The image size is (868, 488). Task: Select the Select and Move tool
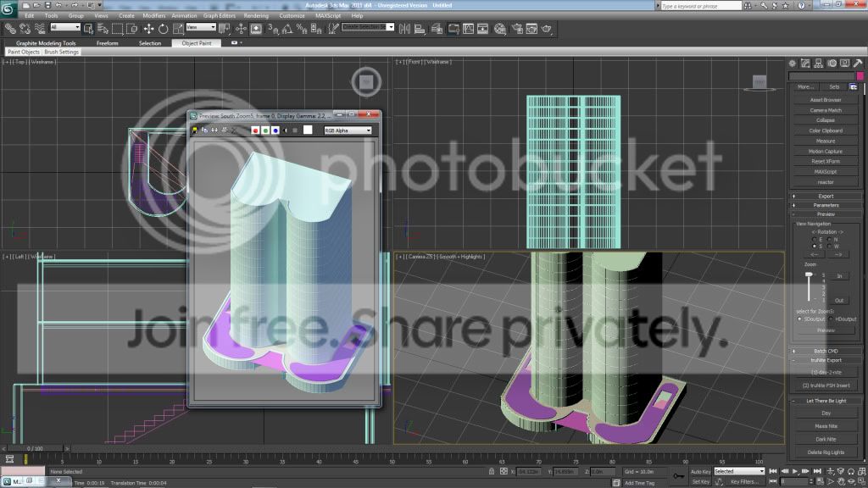(148, 29)
